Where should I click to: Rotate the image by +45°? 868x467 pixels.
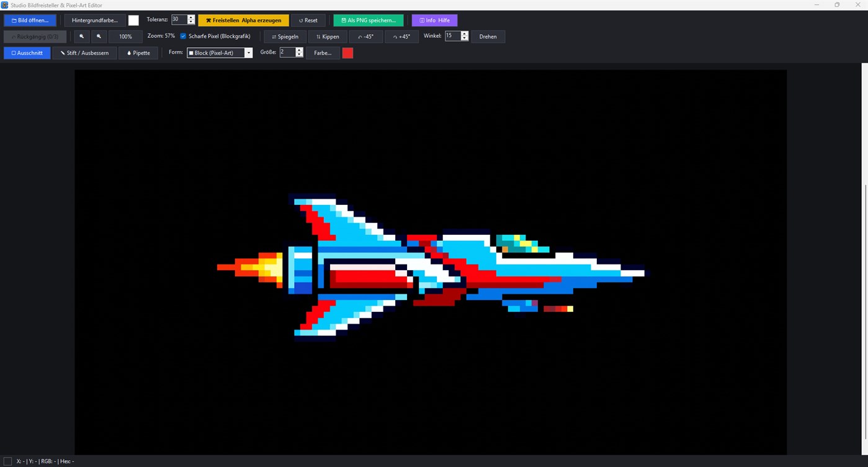(x=401, y=37)
